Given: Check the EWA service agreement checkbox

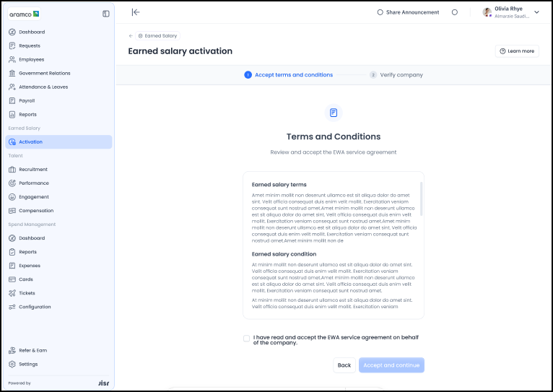Looking at the screenshot, I should coord(247,338).
